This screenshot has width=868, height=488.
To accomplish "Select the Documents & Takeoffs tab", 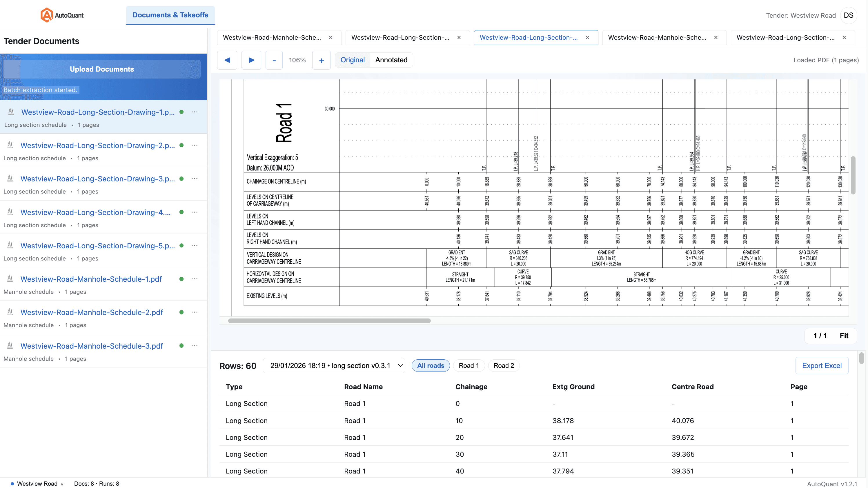I will tap(170, 15).
